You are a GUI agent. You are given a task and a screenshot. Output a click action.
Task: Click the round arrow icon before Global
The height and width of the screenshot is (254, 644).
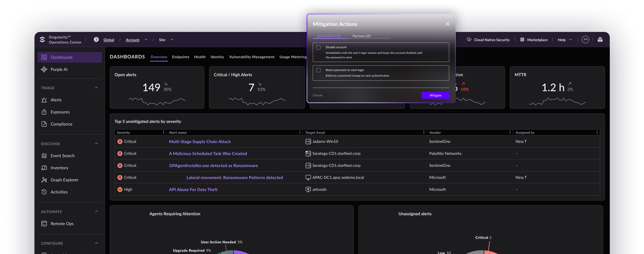(x=96, y=40)
